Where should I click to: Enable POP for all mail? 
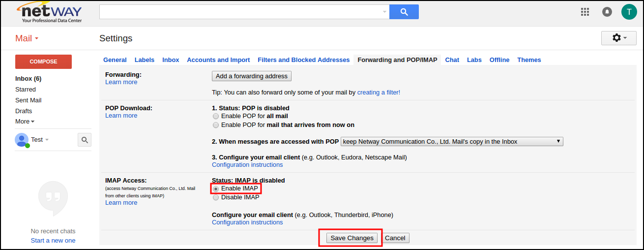[x=216, y=116]
